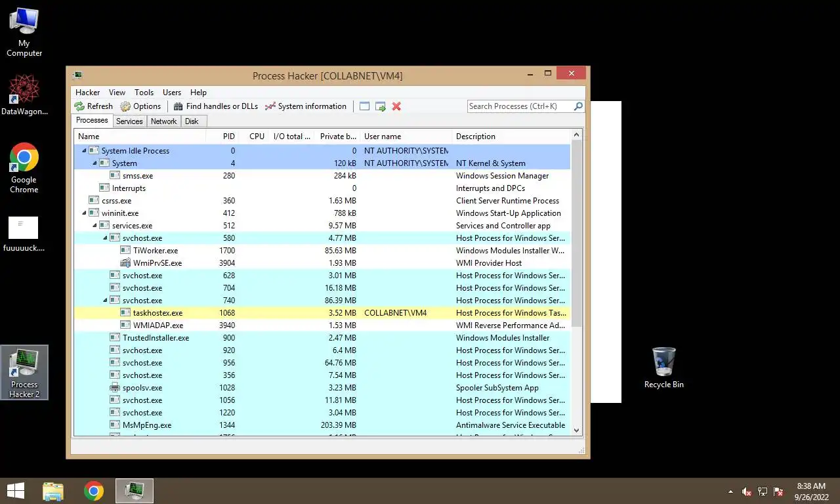Select the TiWorker.exe process row
Screen dimensions: 840x504
[322, 251]
